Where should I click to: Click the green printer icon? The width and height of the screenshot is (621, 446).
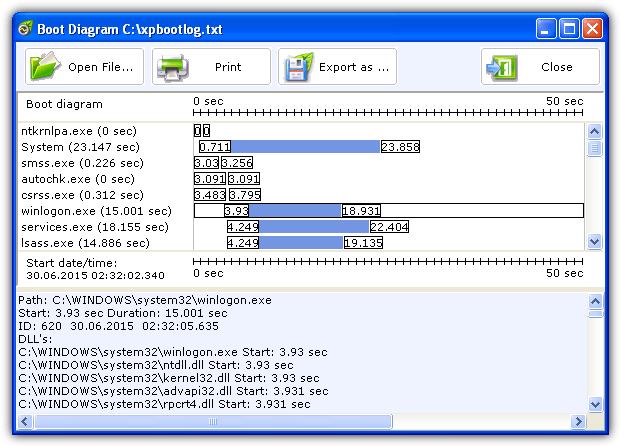tap(172, 67)
